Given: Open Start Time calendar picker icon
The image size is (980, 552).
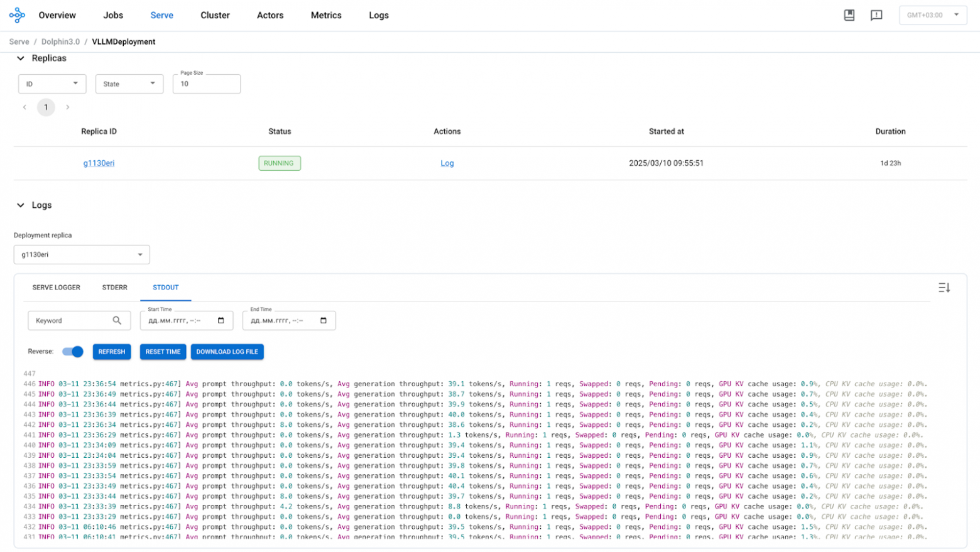Looking at the screenshot, I should [221, 320].
